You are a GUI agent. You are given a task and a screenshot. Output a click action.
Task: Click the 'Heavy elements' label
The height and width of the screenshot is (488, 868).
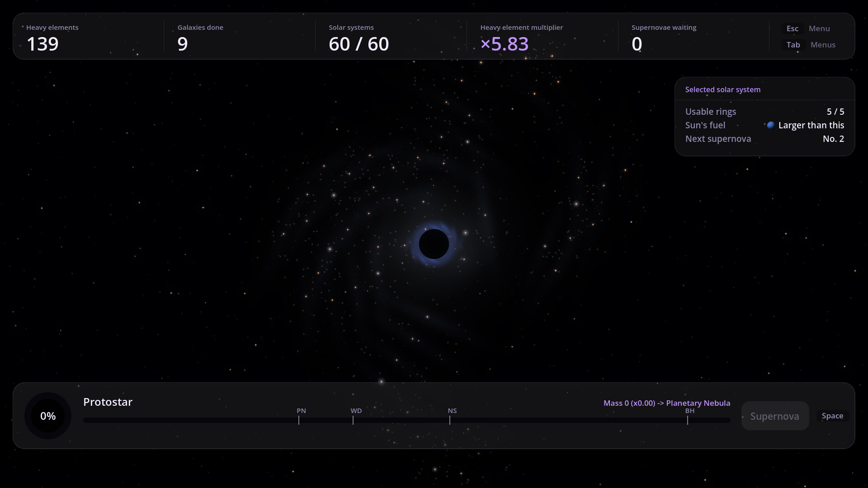[x=52, y=28]
